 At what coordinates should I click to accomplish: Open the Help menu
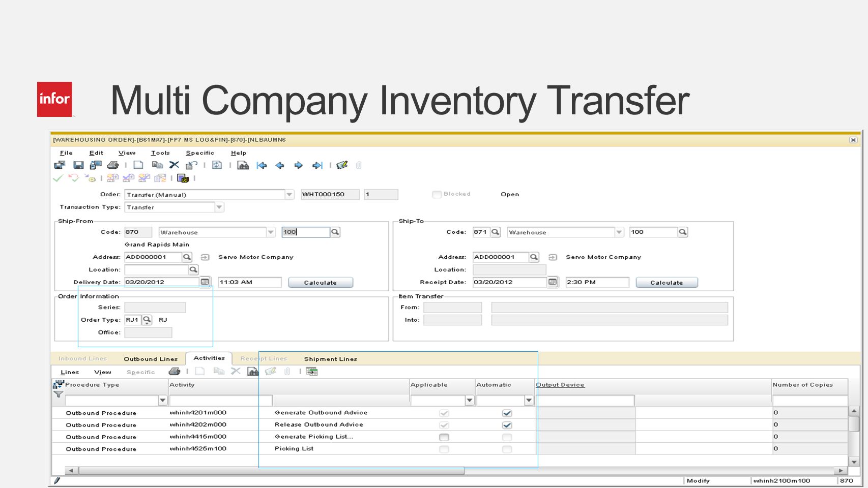[239, 152]
